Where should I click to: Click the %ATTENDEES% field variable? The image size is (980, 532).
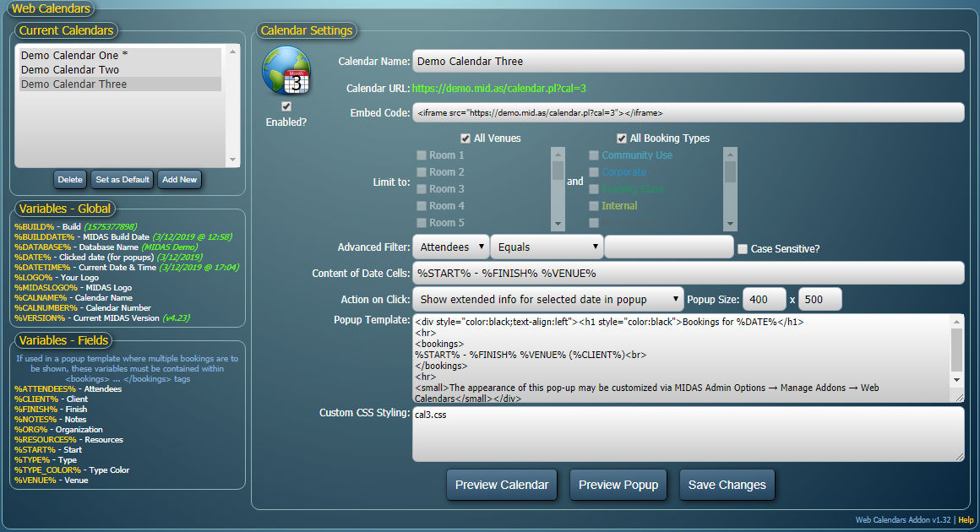click(x=45, y=389)
